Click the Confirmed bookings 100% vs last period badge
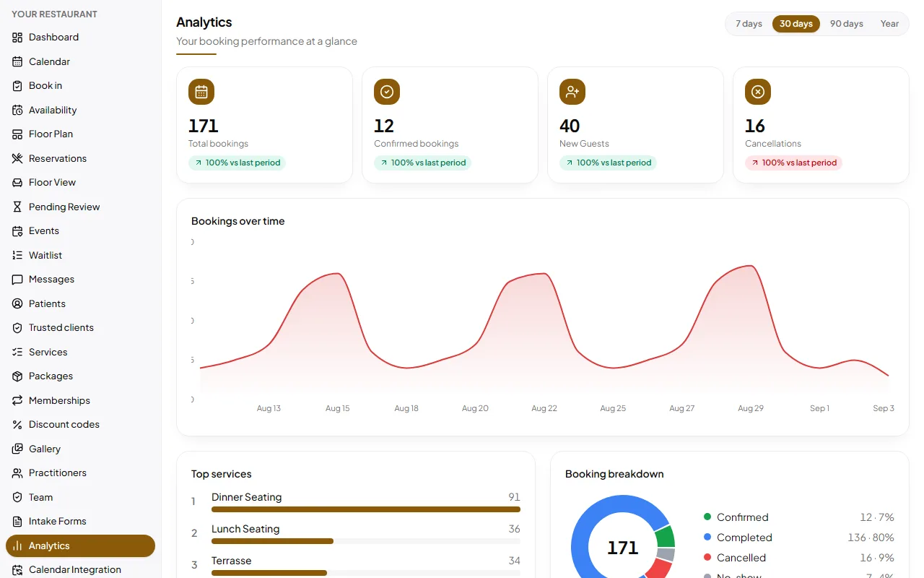The height and width of the screenshot is (578, 924). 422,163
